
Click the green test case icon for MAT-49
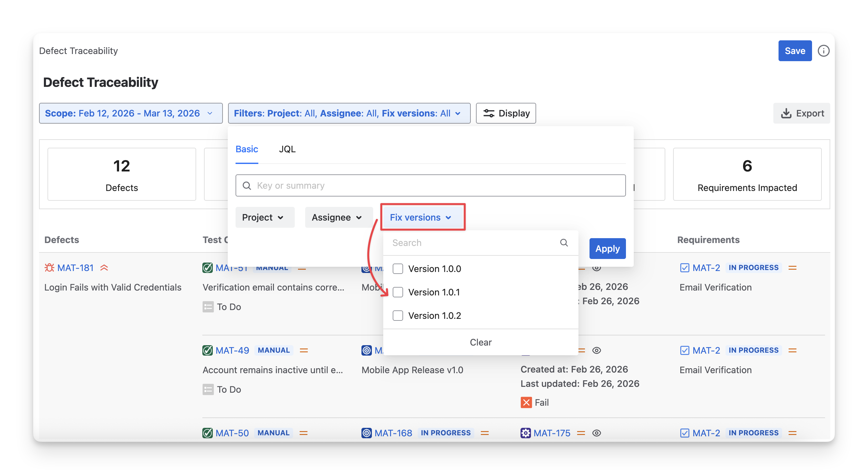[207, 350]
